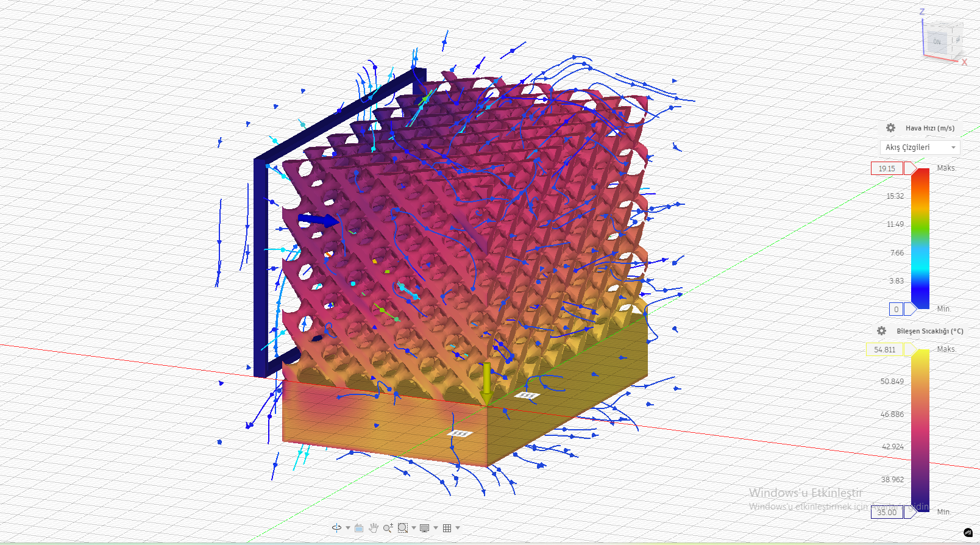Click the ViewCube Z axis label

click(x=922, y=12)
